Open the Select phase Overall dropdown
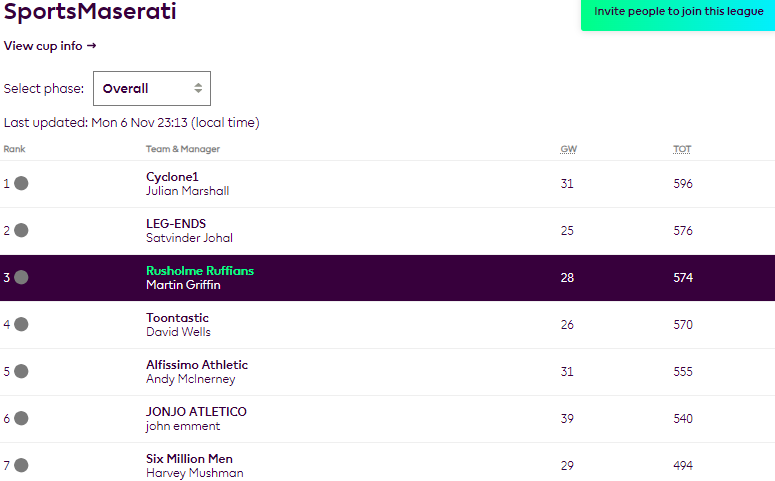This screenshot has height=481, width=775. (x=152, y=88)
